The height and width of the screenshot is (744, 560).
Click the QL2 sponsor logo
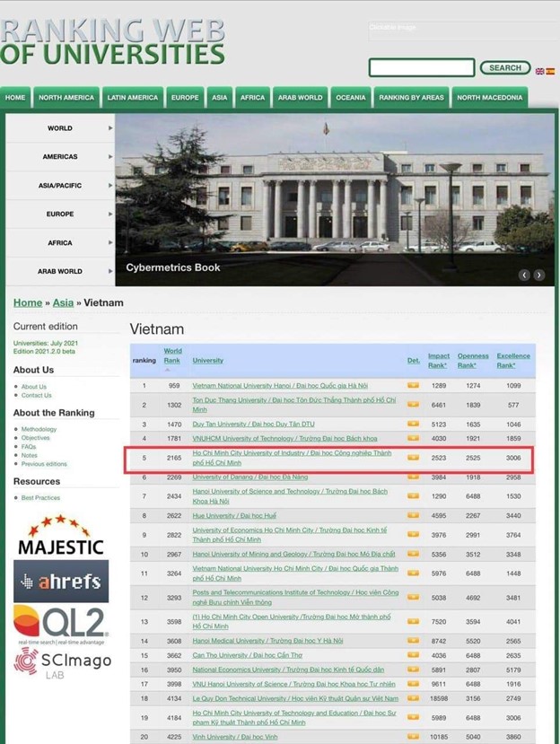pyautogui.click(x=61, y=625)
